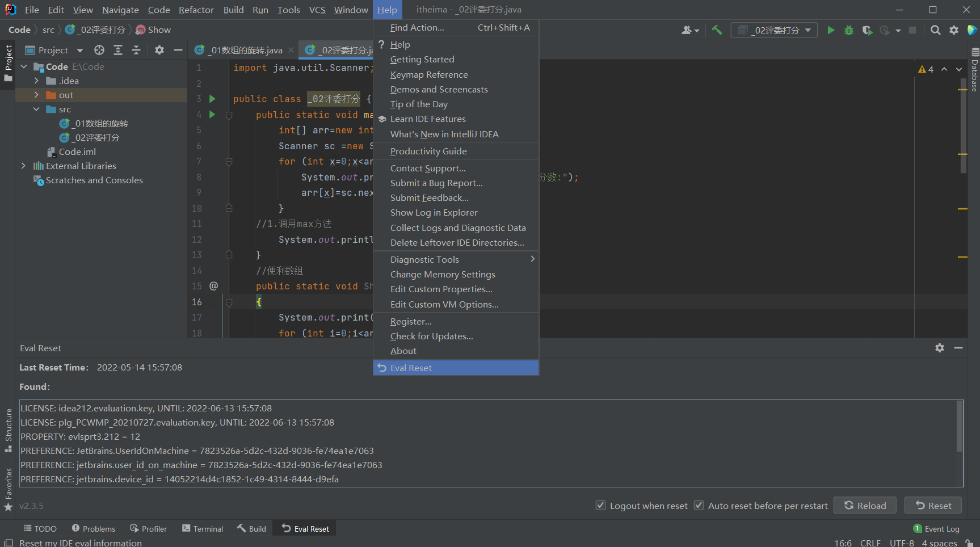This screenshot has height=547, width=980.
Task: Open the Terminal tool window
Action: tap(203, 528)
